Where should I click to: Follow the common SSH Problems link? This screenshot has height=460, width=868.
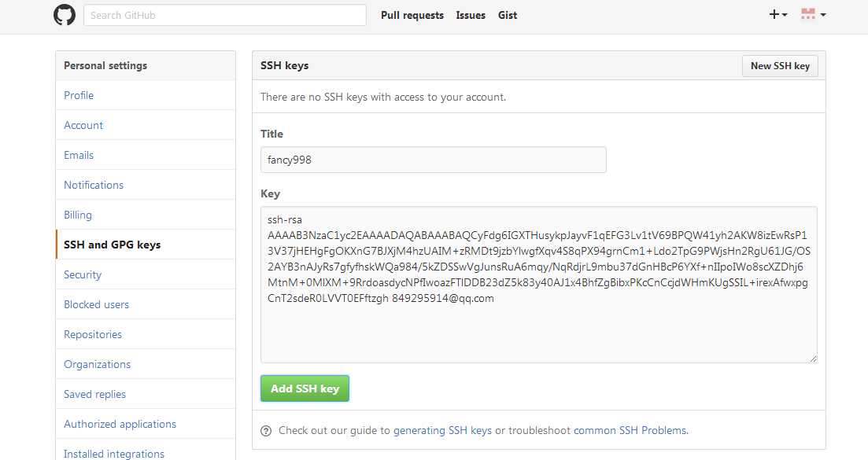pos(630,431)
